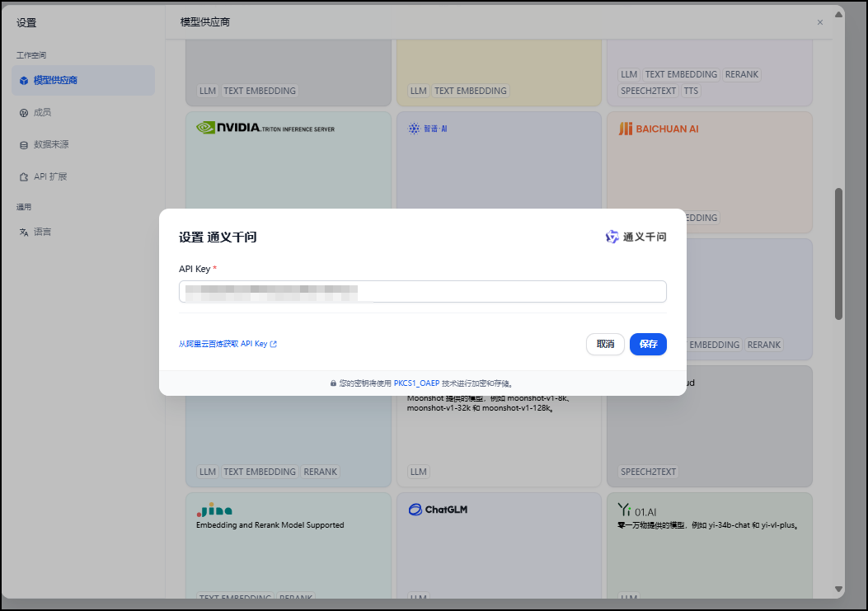The image size is (868, 611).
Task: Click the 成员 sidebar icon
Action: (x=24, y=113)
